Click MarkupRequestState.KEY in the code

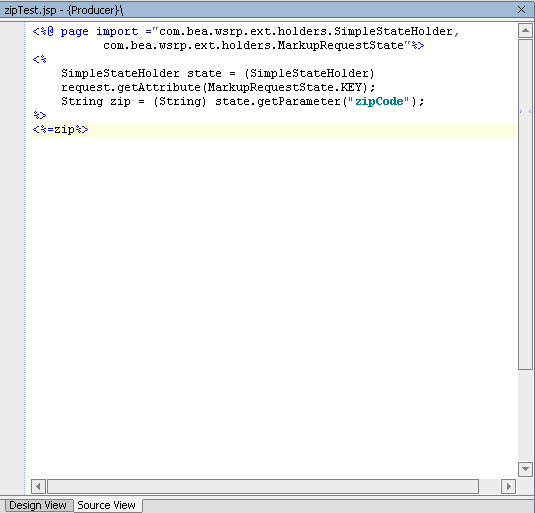click(285, 87)
